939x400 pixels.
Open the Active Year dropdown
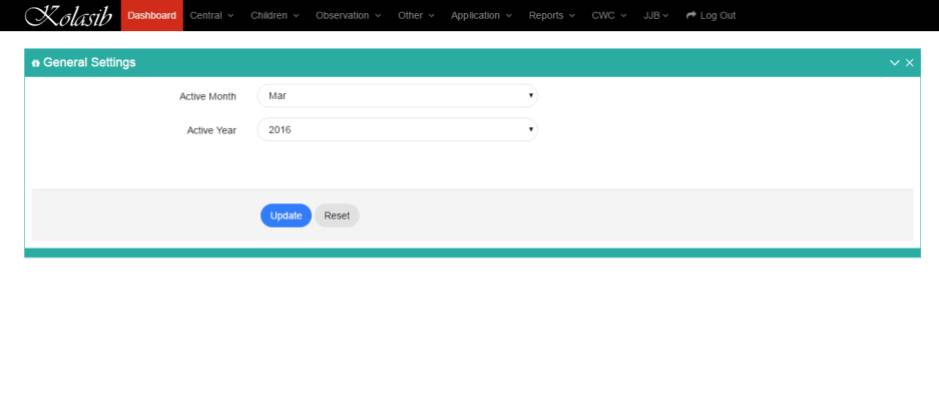[397, 130]
